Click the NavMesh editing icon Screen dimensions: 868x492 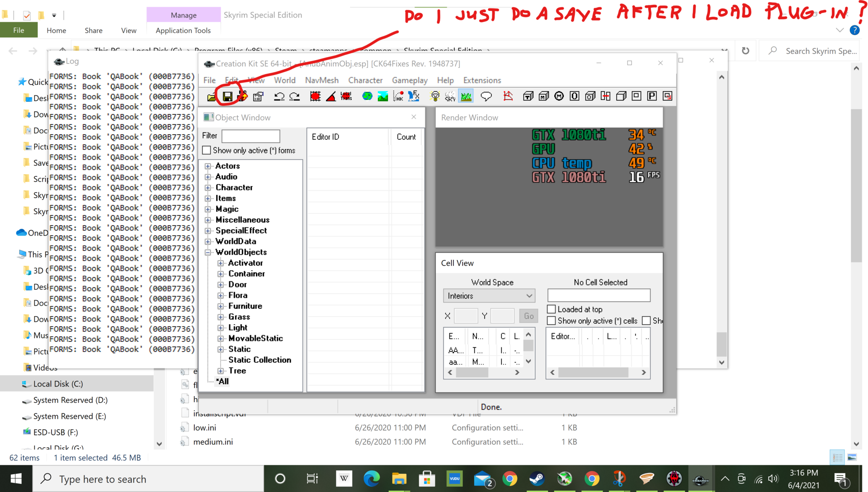pyautogui.click(x=508, y=96)
